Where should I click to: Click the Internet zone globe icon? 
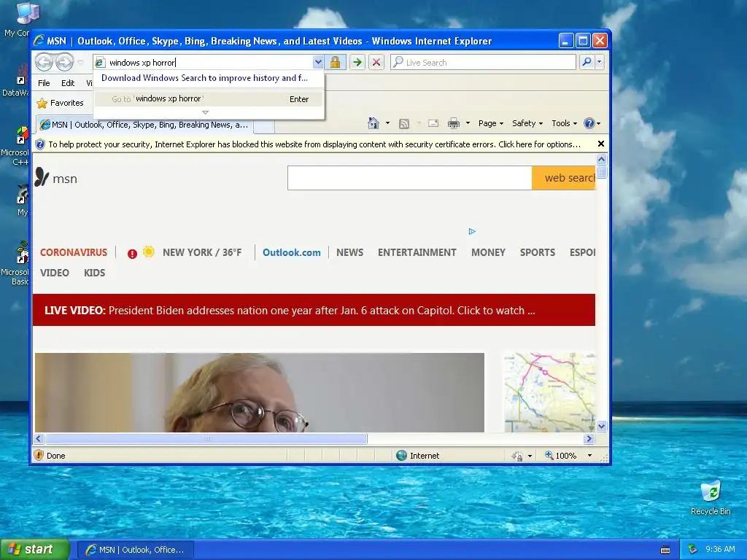pyautogui.click(x=402, y=455)
